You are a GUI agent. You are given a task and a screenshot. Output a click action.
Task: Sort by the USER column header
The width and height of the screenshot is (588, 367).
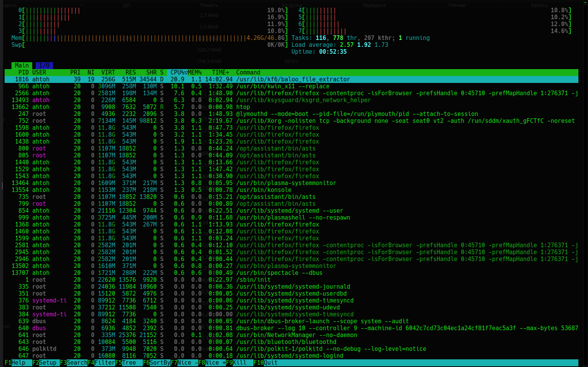(39, 73)
